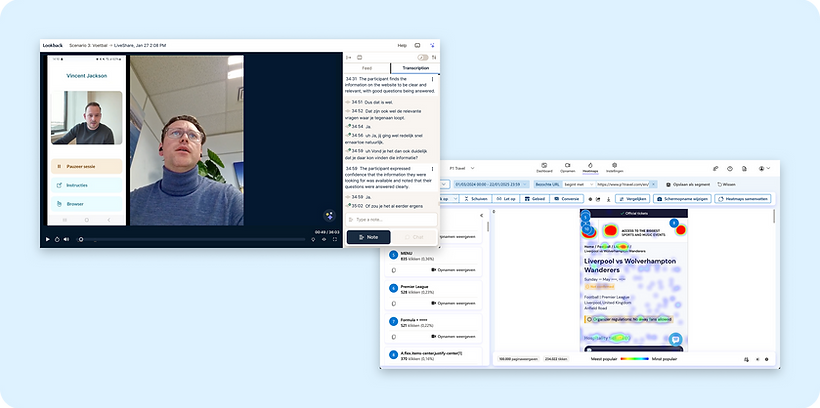Mute the Lookback recording volume
820x408 pixels.
tap(66, 239)
